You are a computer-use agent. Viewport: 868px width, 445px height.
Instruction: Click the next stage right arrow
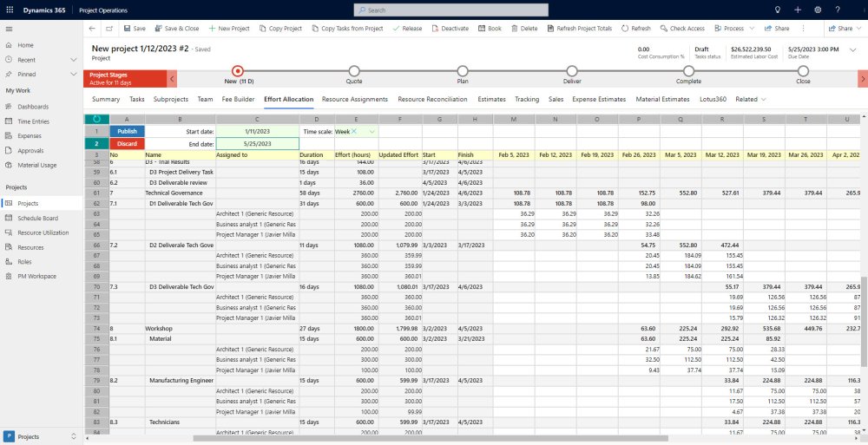coord(863,79)
